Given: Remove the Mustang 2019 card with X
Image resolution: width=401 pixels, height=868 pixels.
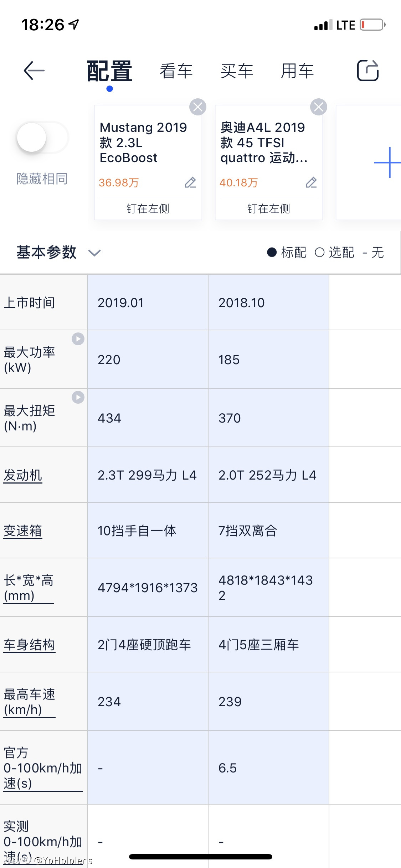Looking at the screenshot, I should pos(198,107).
